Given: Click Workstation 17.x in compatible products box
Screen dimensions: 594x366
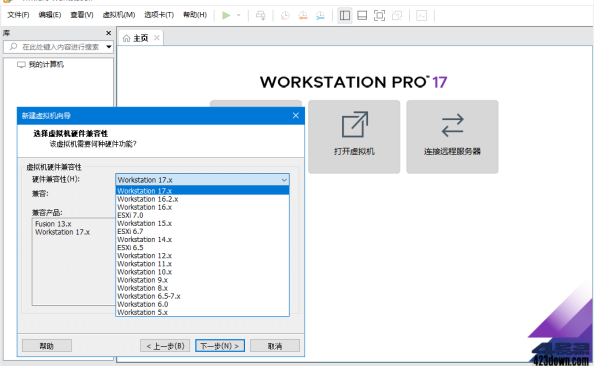Looking at the screenshot, I should pos(63,232).
